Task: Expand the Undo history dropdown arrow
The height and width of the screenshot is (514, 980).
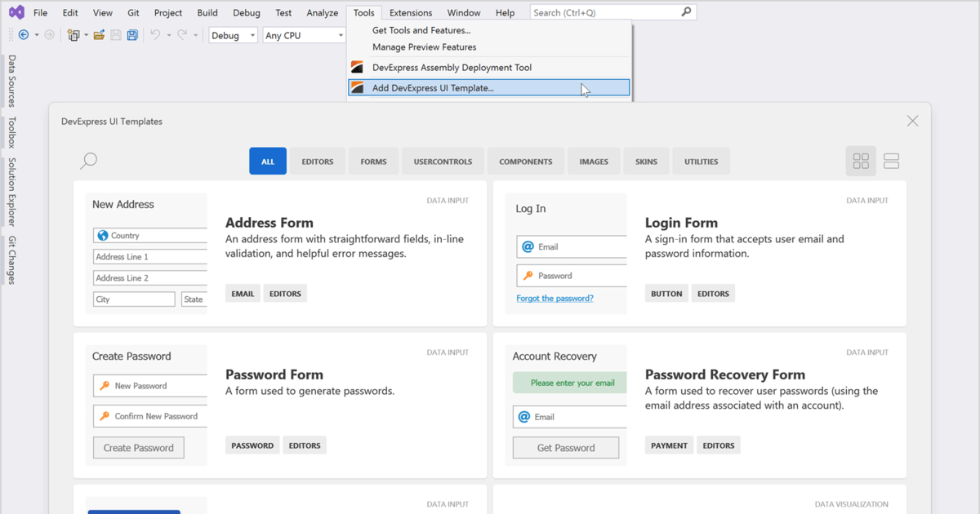Action: 169,34
